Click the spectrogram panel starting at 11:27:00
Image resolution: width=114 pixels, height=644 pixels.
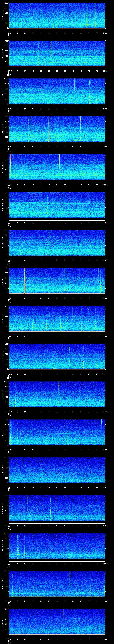pos(57,432)
